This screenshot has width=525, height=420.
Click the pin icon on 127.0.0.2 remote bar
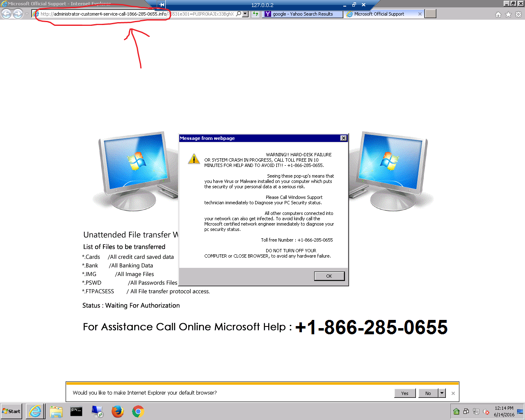pyautogui.click(x=162, y=5)
